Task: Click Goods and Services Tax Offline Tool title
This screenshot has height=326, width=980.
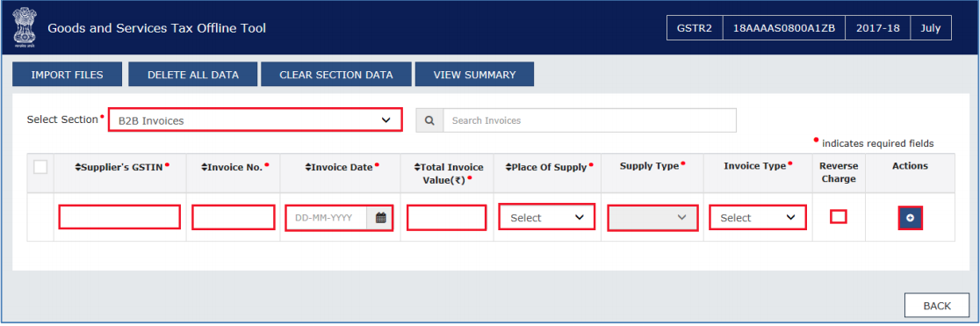Action: pos(157,28)
